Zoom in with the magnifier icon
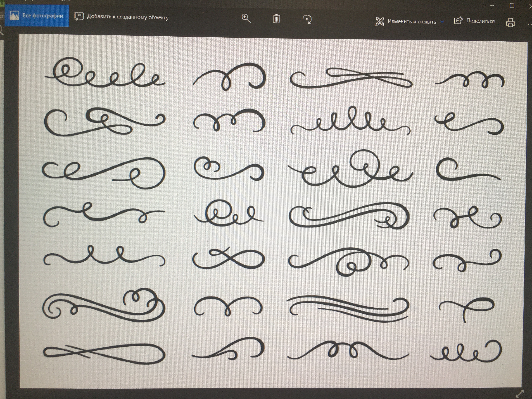532x399 pixels. pyautogui.click(x=246, y=18)
